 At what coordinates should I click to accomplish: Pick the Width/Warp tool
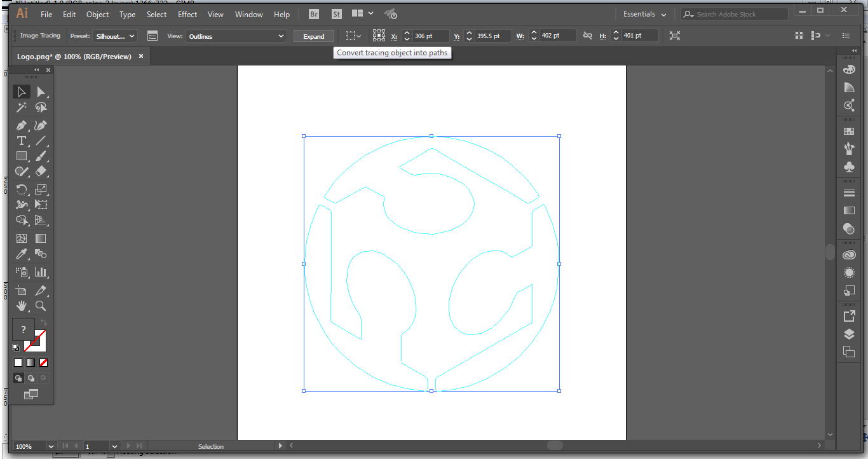[22, 205]
